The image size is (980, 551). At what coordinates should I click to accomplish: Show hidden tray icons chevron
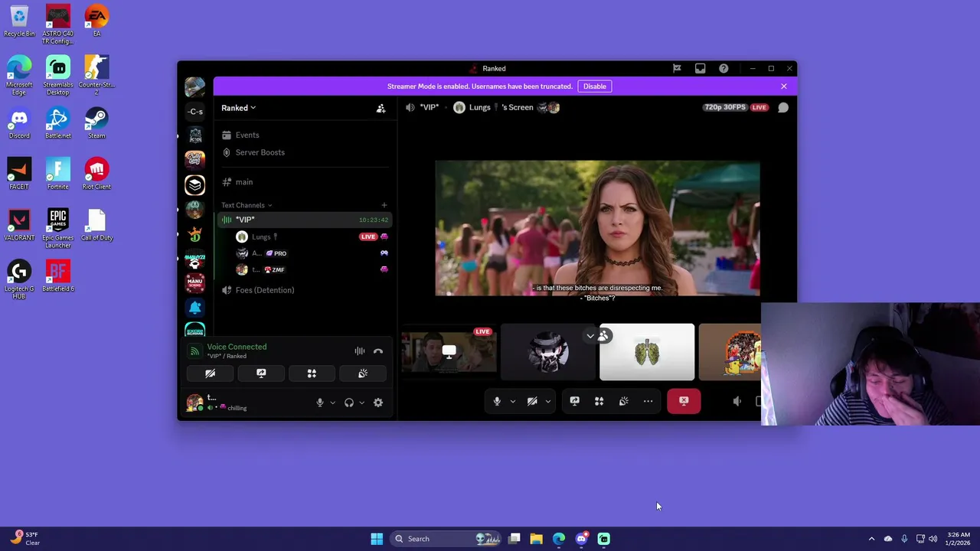coord(871,539)
